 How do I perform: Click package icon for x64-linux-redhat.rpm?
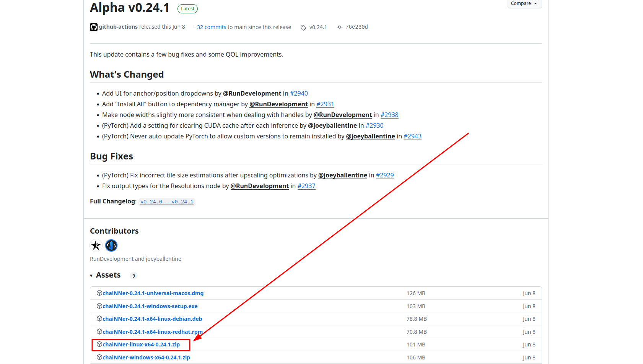point(99,331)
